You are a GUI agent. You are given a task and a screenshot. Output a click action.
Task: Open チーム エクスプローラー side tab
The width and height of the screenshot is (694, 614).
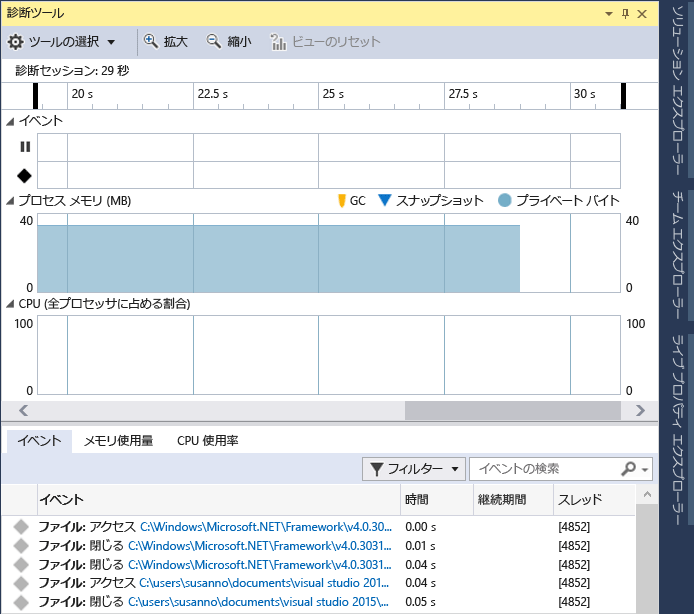pyautogui.click(x=677, y=255)
